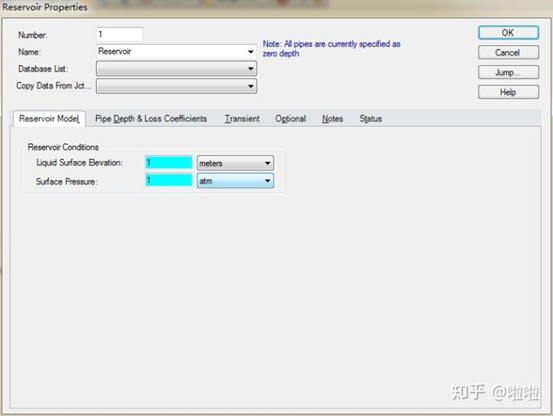553x416 pixels.
Task: Open the meters elevation unit dropdown
Action: [235, 163]
